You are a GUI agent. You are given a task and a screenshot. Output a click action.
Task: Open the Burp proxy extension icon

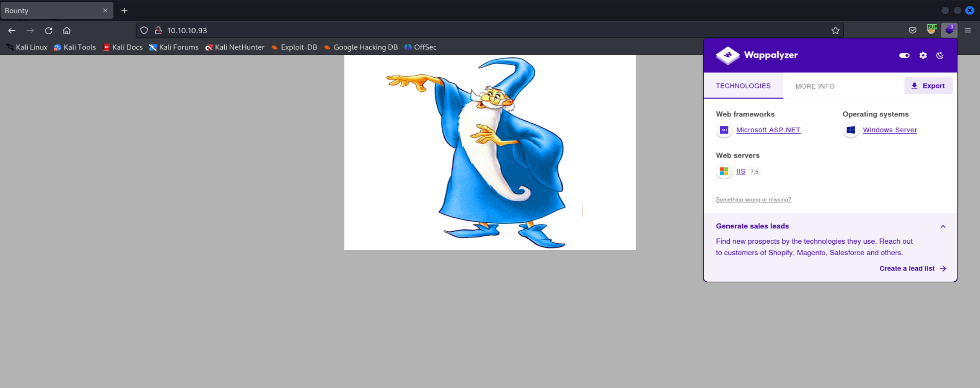(x=932, y=29)
